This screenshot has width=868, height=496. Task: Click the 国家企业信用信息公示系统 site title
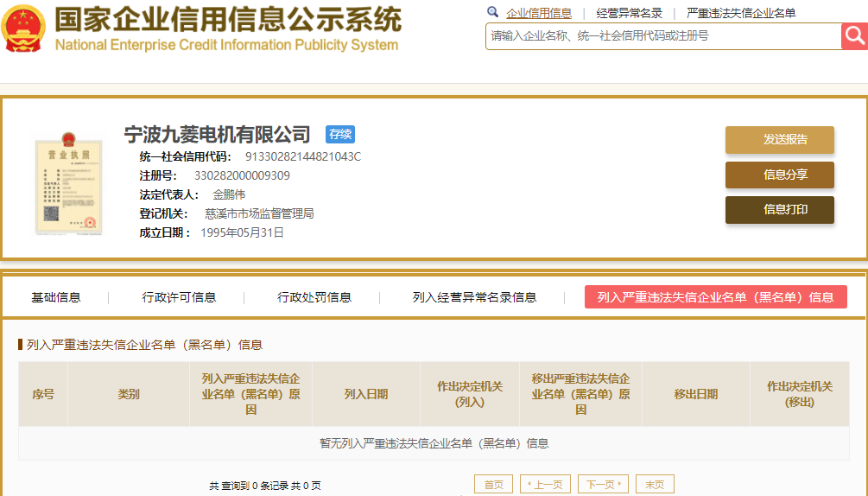click(x=228, y=20)
